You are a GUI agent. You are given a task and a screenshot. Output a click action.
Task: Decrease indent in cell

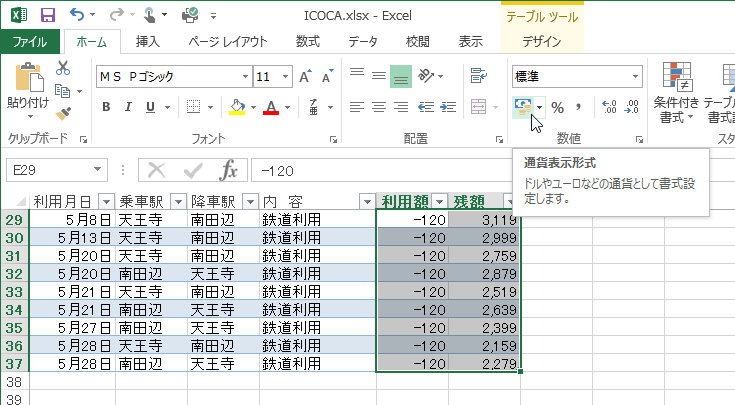(x=426, y=107)
